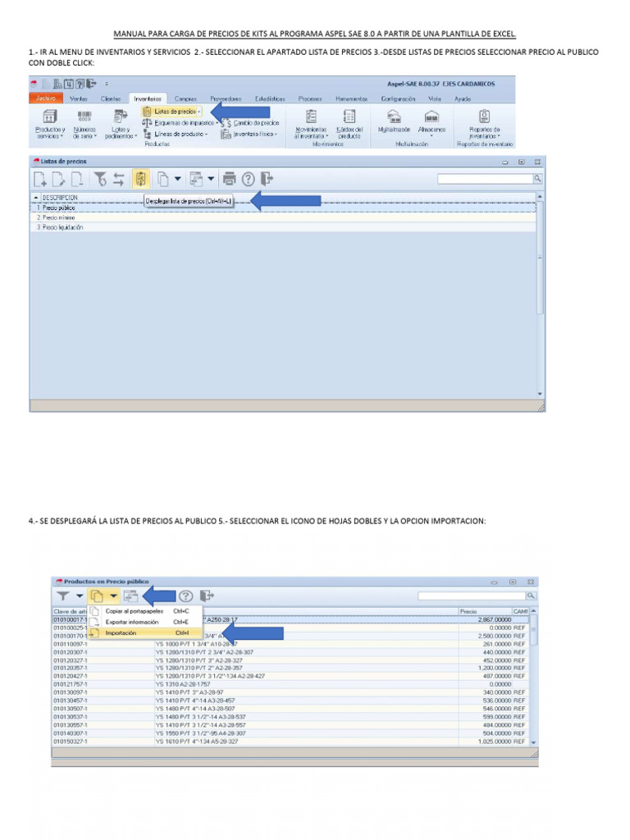This screenshot has height=840, width=630.
Task: Open the Archivo ribbon tab
Action: (46, 98)
